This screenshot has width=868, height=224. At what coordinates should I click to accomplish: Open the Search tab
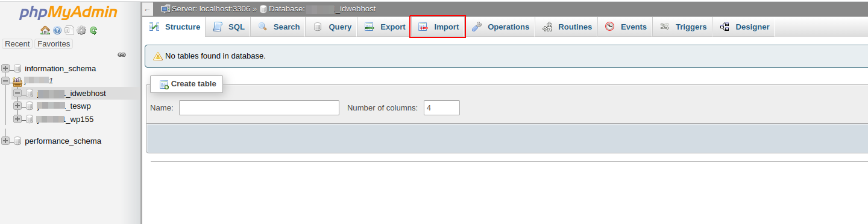[278, 27]
